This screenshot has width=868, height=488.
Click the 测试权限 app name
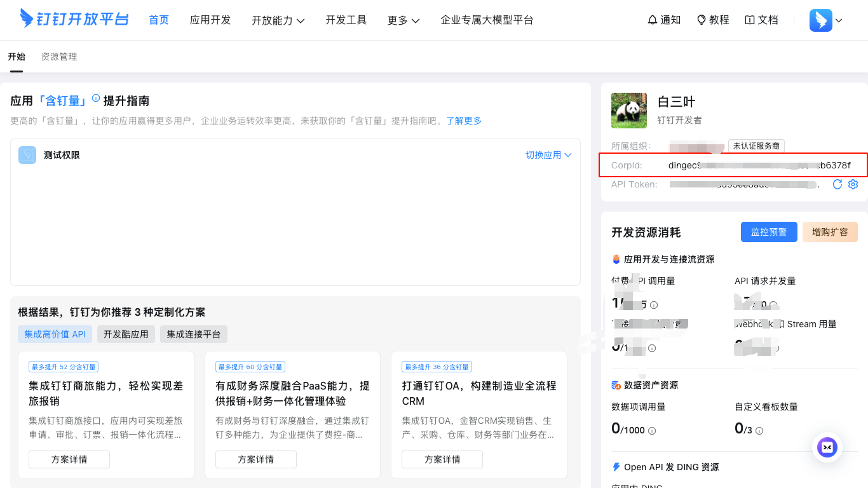click(x=62, y=155)
